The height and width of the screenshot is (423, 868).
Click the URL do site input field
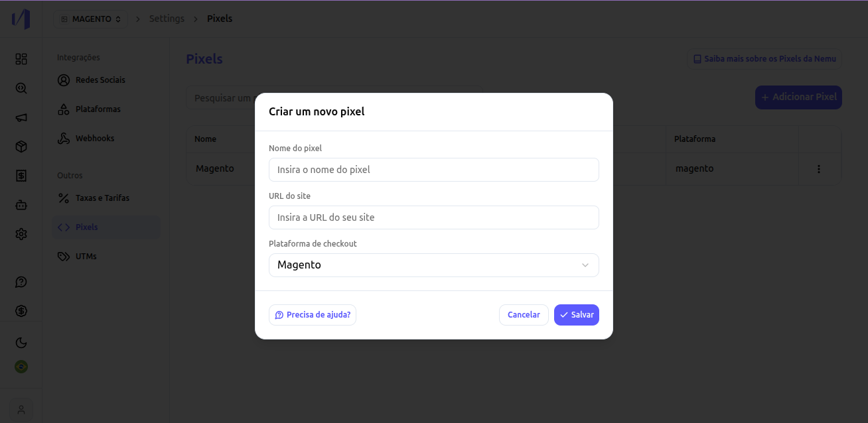click(x=434, y=217)
